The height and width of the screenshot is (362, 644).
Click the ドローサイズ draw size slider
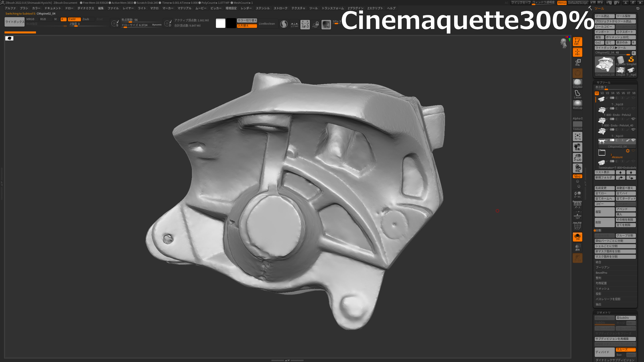point(142,25)
